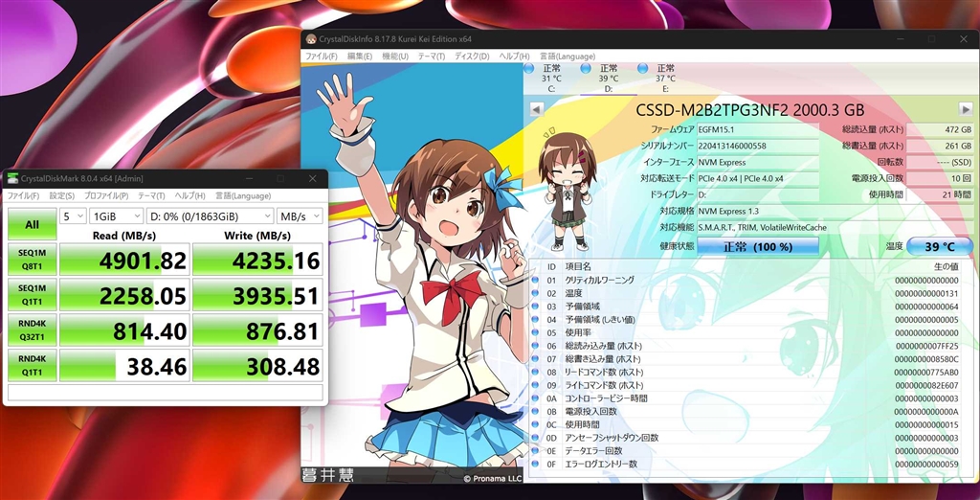Open CrystalDiskInfo ディスク(D) menu
Image resolution: width=980 pixels, height=500 pixels.
pos(472,57)
